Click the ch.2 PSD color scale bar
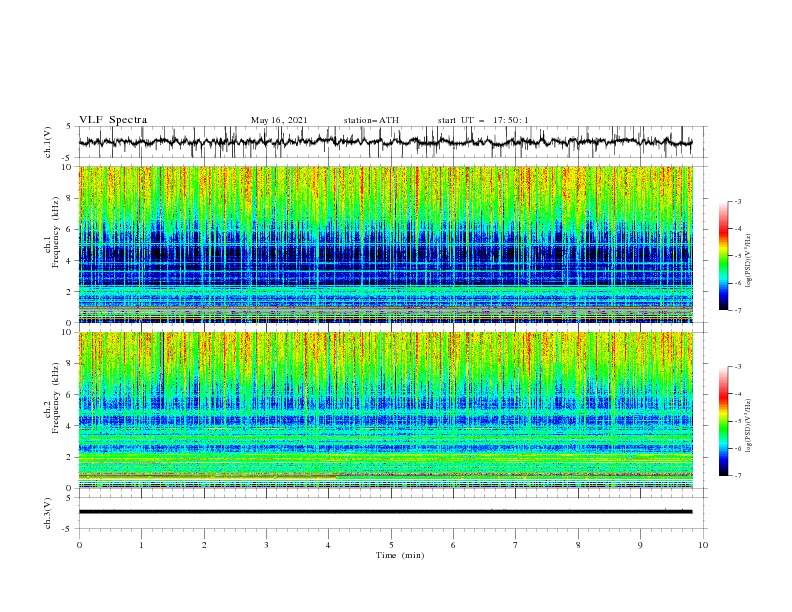The width and height of the screenshot is (792, 612). (x=724, y=421)
